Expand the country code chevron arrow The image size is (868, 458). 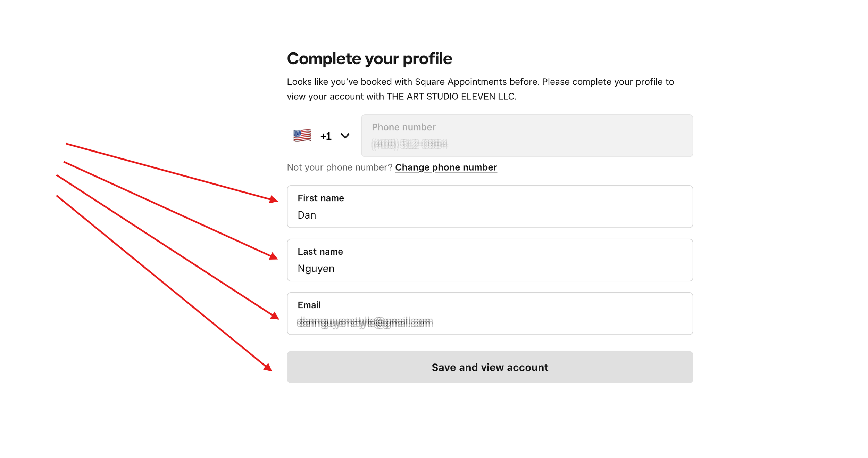[x=345, y=136]
